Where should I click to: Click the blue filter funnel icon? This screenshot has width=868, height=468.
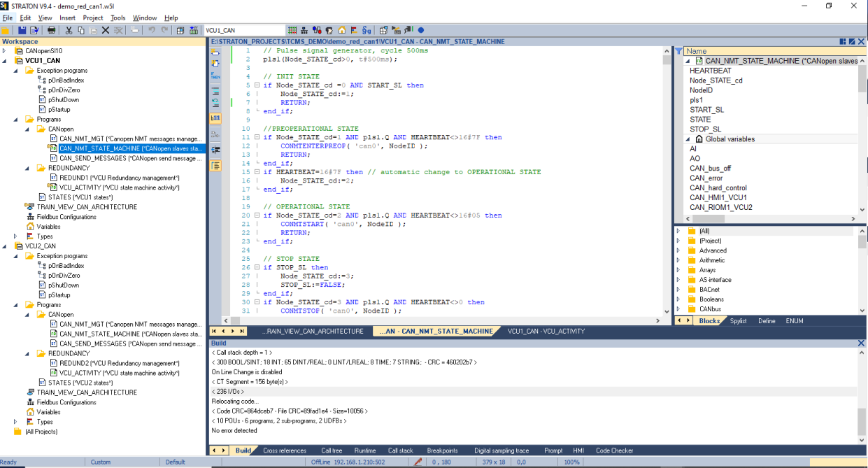(678, 51)
